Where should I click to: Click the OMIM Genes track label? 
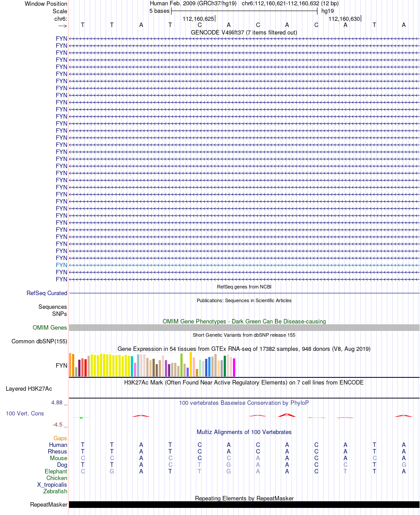50,327
